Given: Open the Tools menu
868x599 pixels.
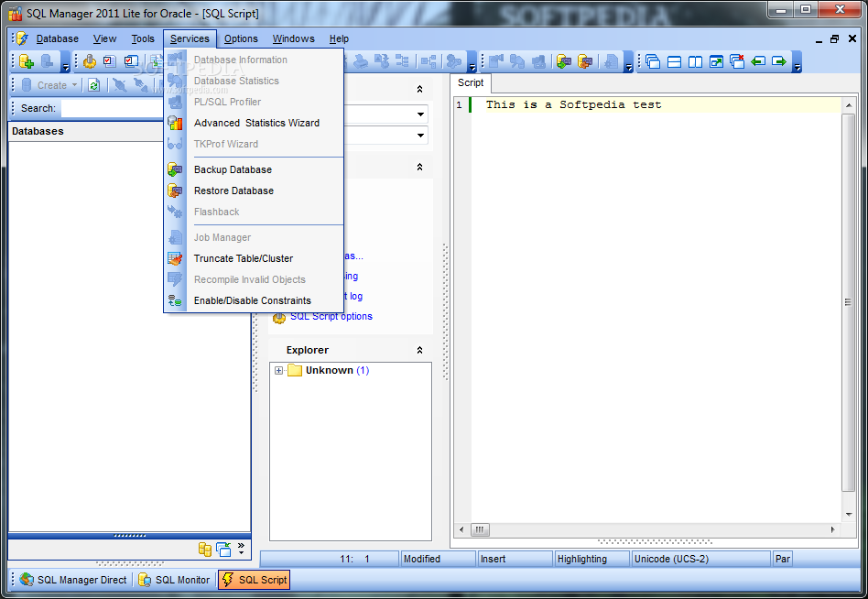Looking at the screenshot, I should point(143,38).
